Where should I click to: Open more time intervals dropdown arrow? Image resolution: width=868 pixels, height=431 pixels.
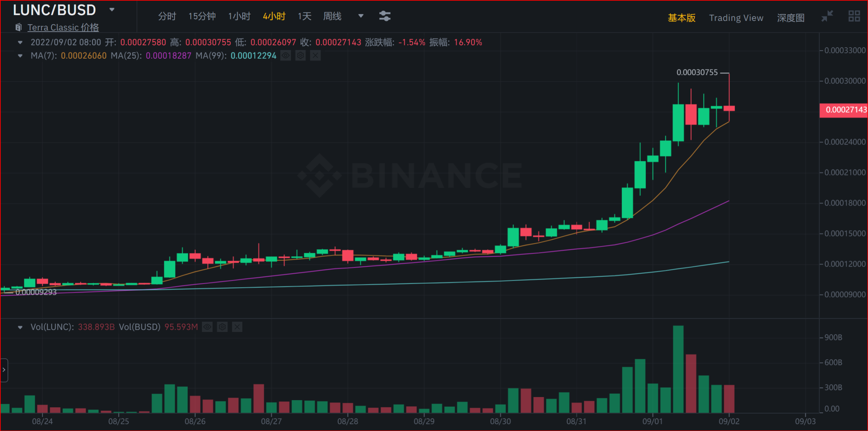tap(361, 16)
